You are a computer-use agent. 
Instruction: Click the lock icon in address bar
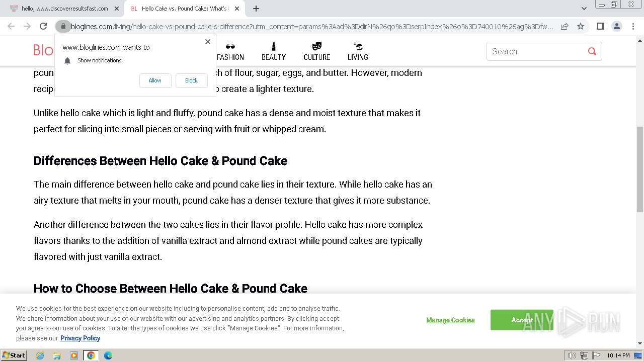coord(62,26)
